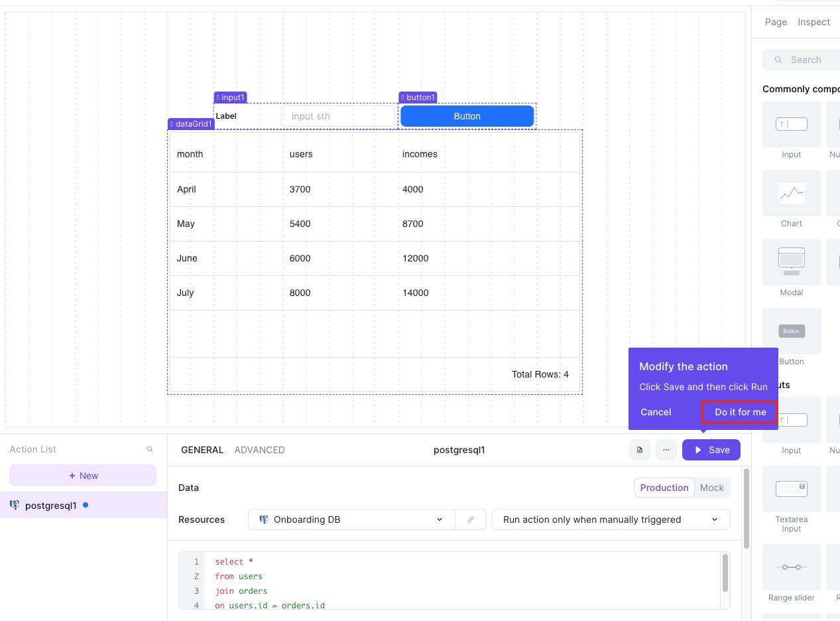Viewport: 840px width, 621px height.
Task: Click the 'input sth' input field
Action: coord(338,116)
